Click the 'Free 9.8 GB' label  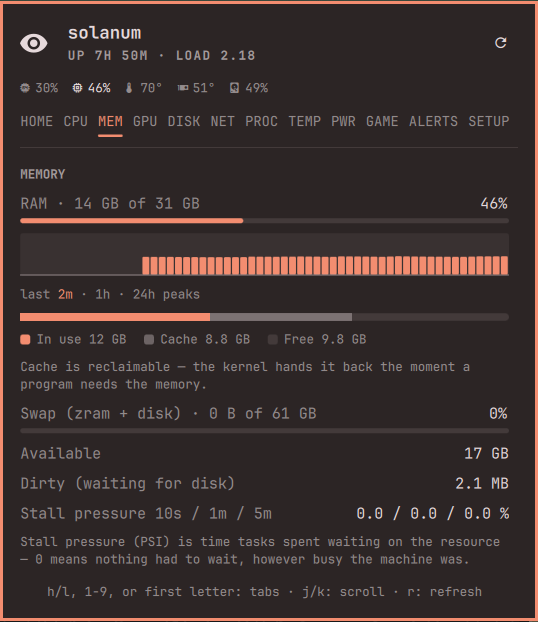(325, 340)
